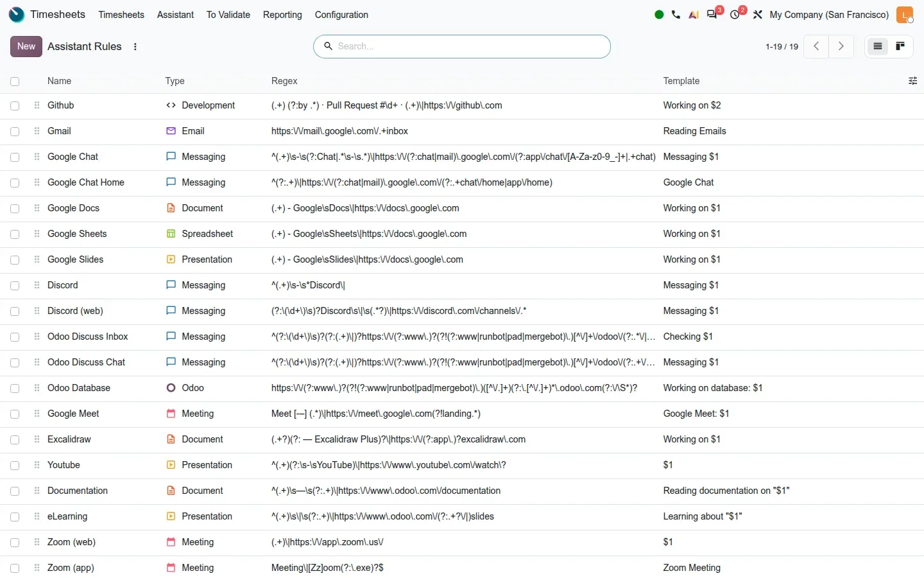Image resolution: width=924 pixels, height=578 pixels.
Task: Open the Timesheets app home logo
Action: (17, 14)
